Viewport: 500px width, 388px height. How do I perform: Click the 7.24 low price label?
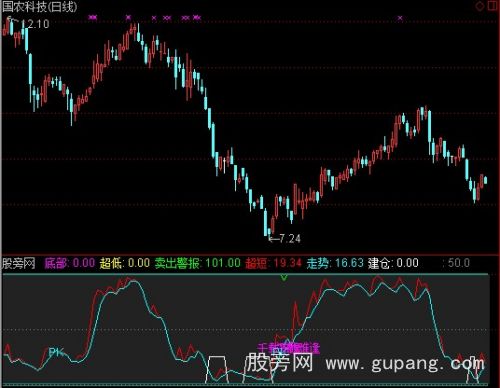tap(289, 239)
